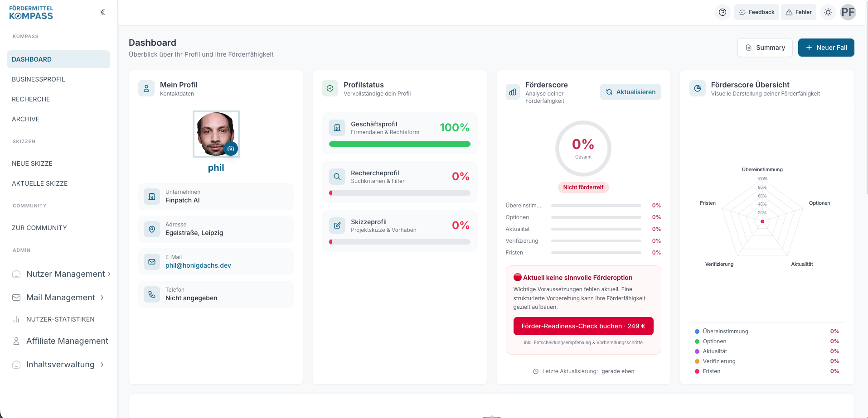The width and height of the screenshot is (868, 418).
Task: Open Recherche in sidebar
Action: (x=58, y=99)
